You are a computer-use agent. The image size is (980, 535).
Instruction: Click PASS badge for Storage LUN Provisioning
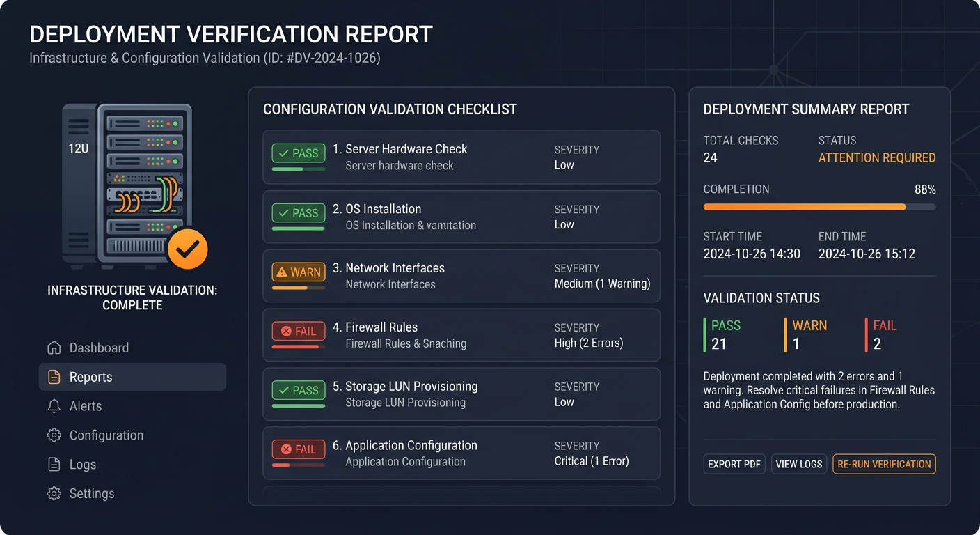299,391
